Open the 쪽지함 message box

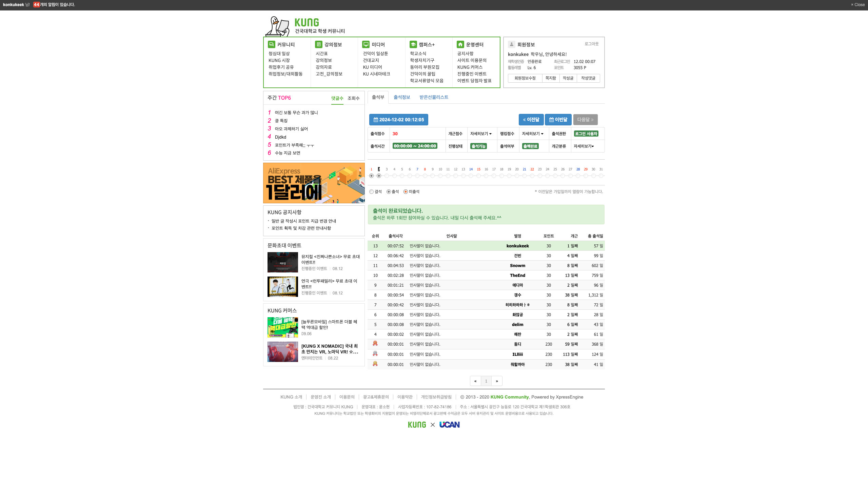point(551,78)
